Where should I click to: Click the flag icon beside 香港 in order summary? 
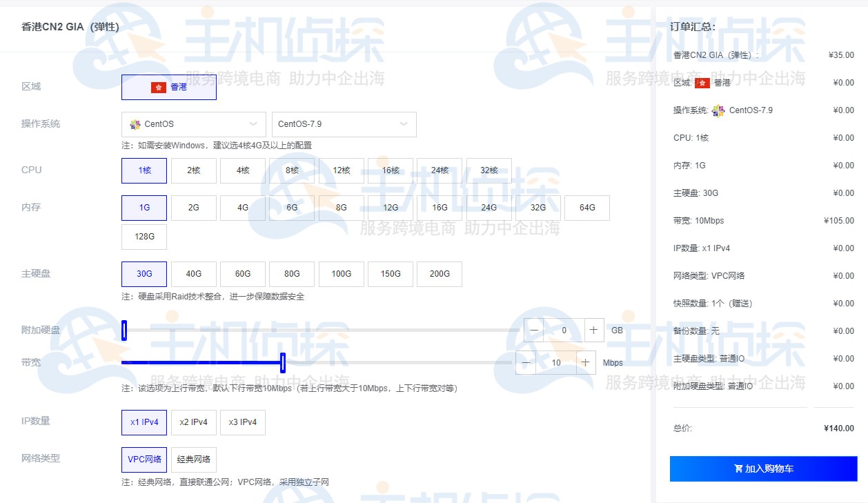click(702, 82)
